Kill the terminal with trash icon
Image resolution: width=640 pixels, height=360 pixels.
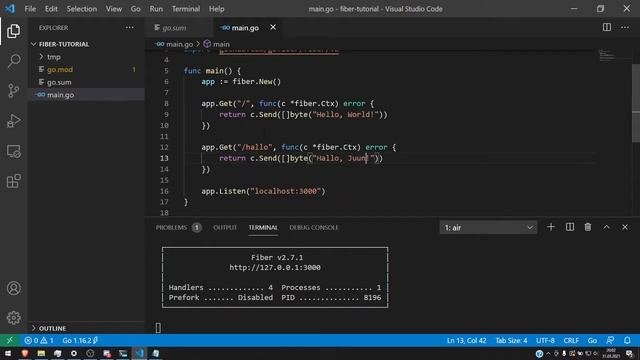588,227
